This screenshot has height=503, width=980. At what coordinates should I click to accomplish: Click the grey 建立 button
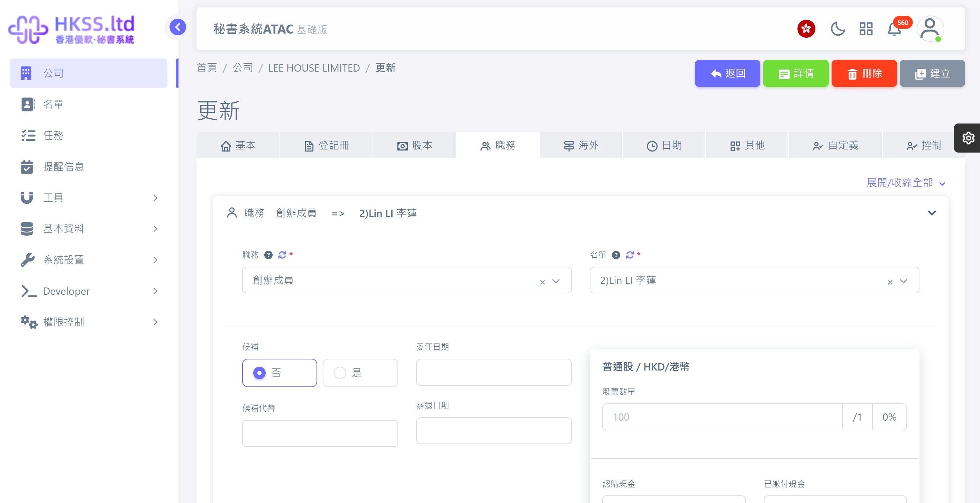933,73
